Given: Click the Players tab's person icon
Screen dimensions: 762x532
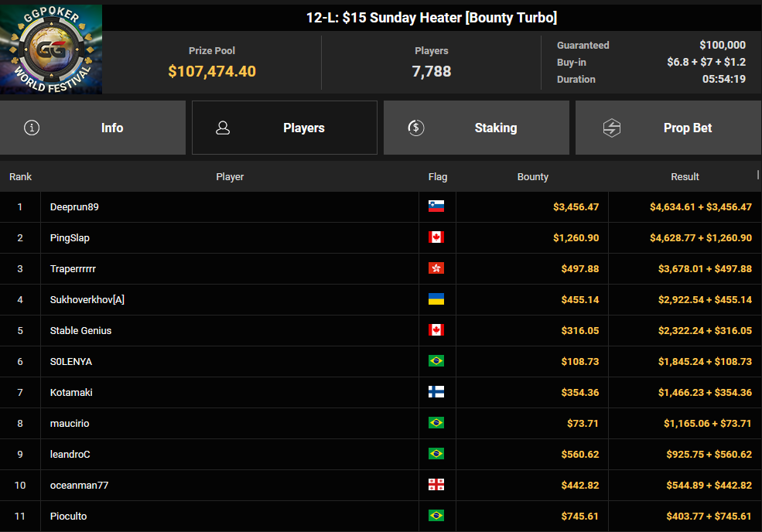Looking at the screenshot, I should [223, 128].
